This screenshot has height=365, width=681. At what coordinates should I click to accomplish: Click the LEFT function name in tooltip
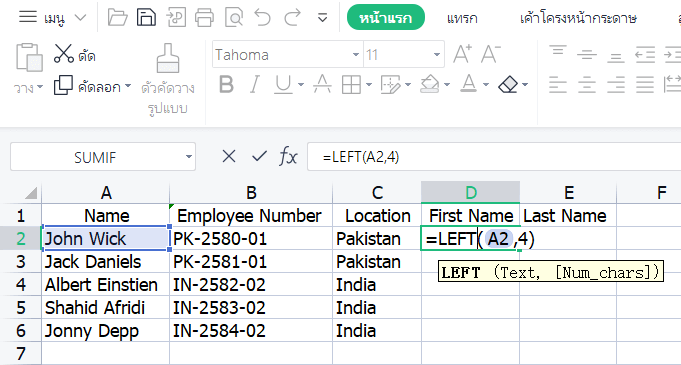click(461, 272)
